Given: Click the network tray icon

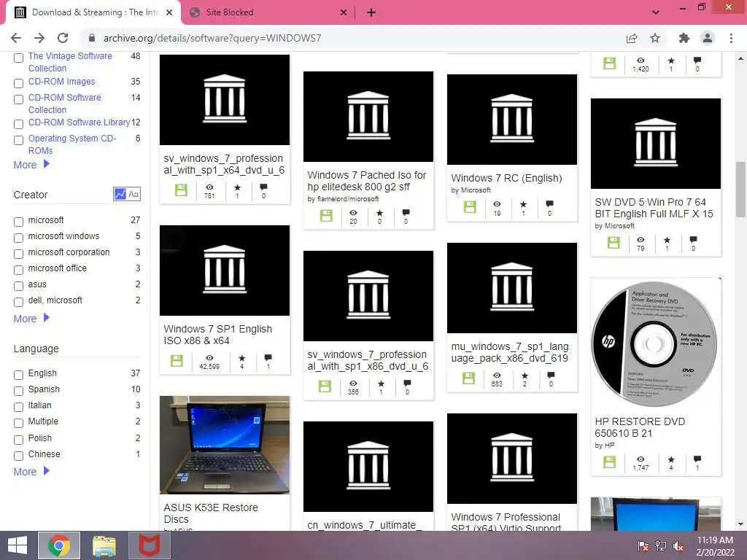Looking at the screenshot, I should click(x=661, y=546).
